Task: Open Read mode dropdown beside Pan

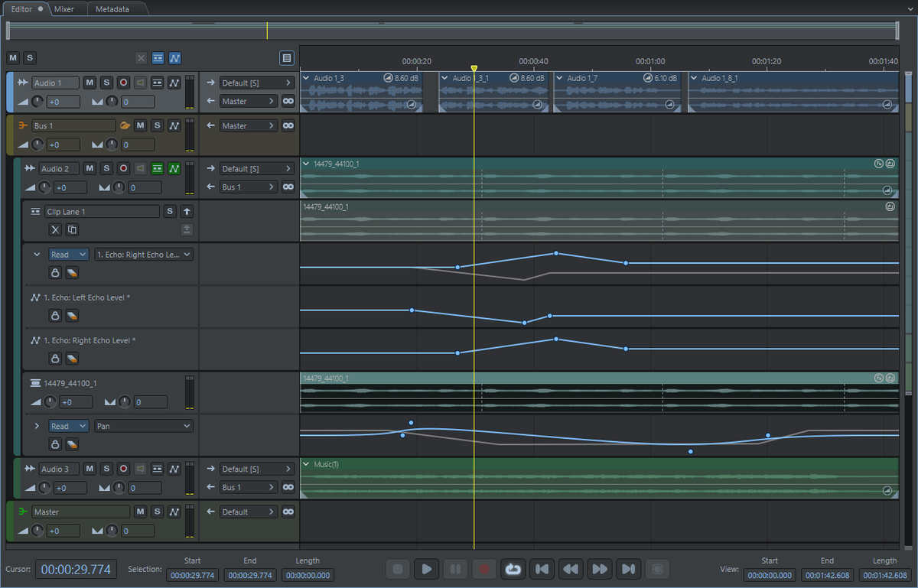Action: 69,426
